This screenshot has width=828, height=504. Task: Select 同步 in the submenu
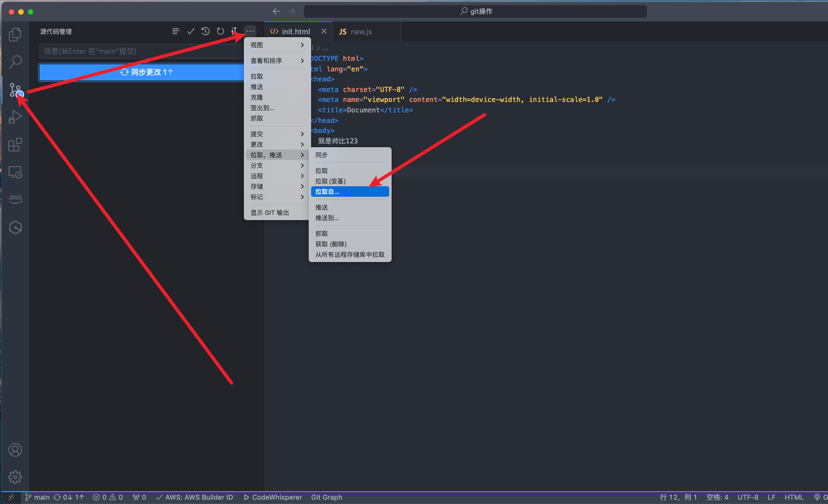tap(350, 155)
